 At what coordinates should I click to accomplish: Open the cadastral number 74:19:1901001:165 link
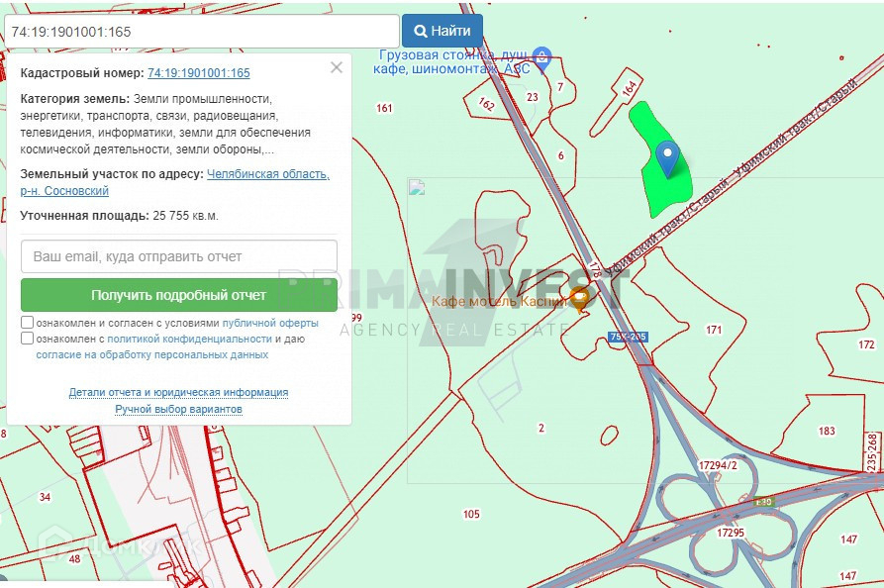(198, 73)
